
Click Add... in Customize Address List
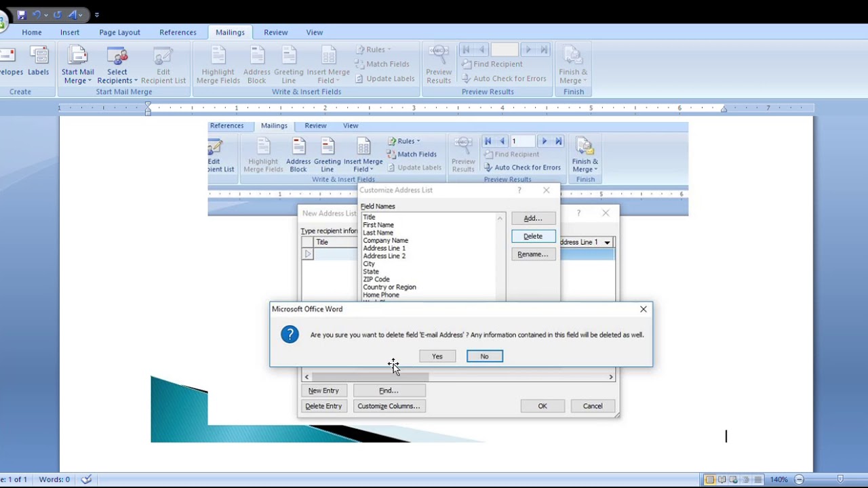[533, 218]
